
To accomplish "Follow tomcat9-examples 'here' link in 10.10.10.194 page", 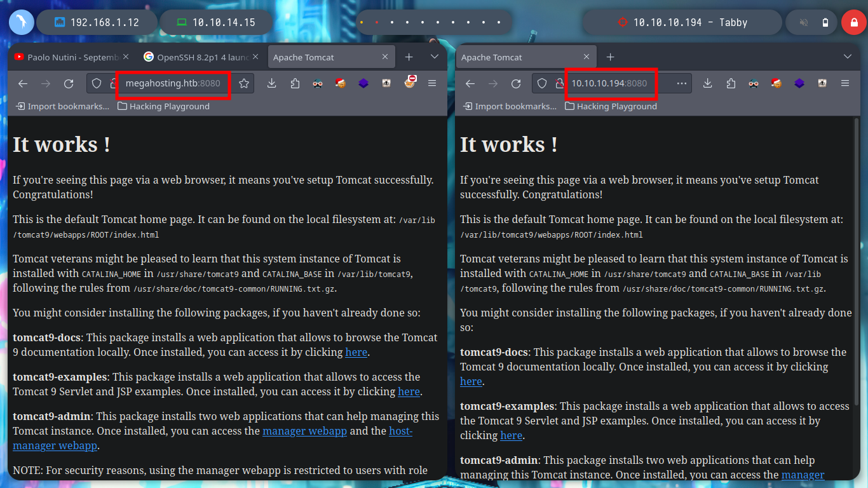I will coord(512,435).
